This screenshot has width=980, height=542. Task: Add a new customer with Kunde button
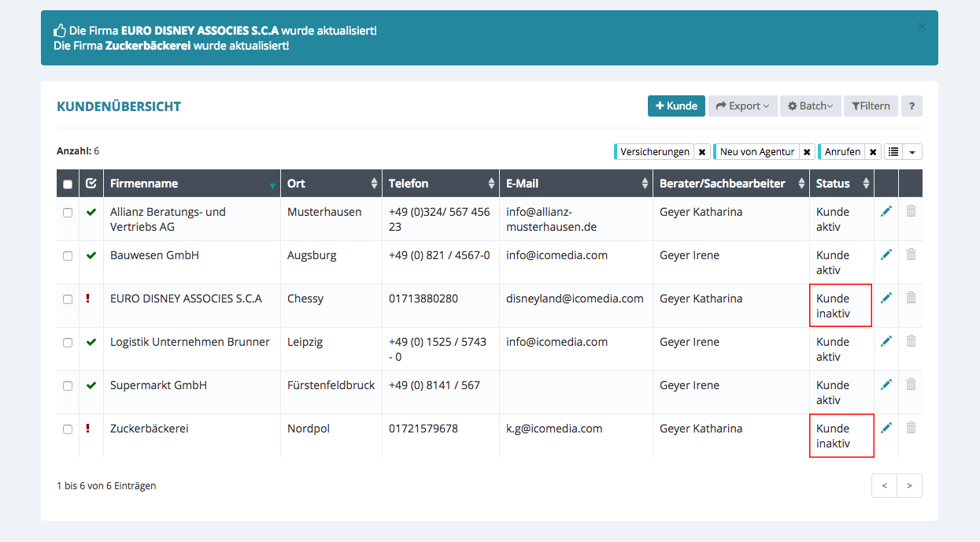[x=676, y=106]
